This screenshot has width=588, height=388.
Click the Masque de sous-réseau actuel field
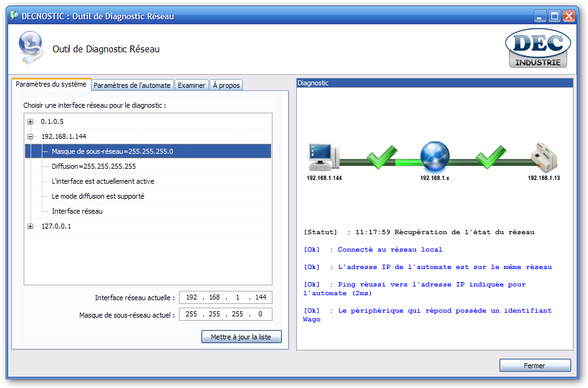coord(225,315)
